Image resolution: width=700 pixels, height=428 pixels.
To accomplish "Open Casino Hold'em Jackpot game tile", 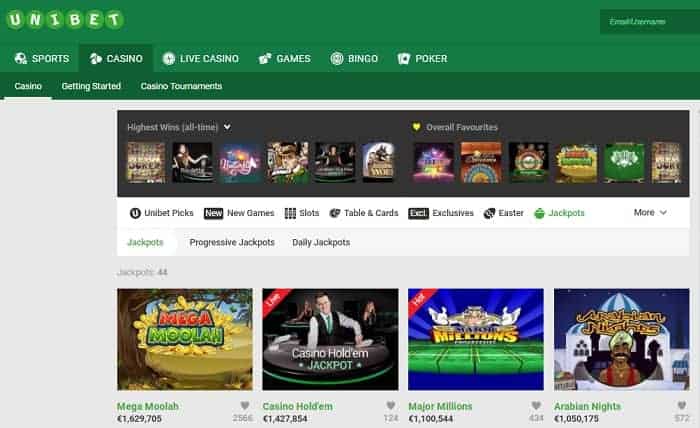I will click(330, 339).
